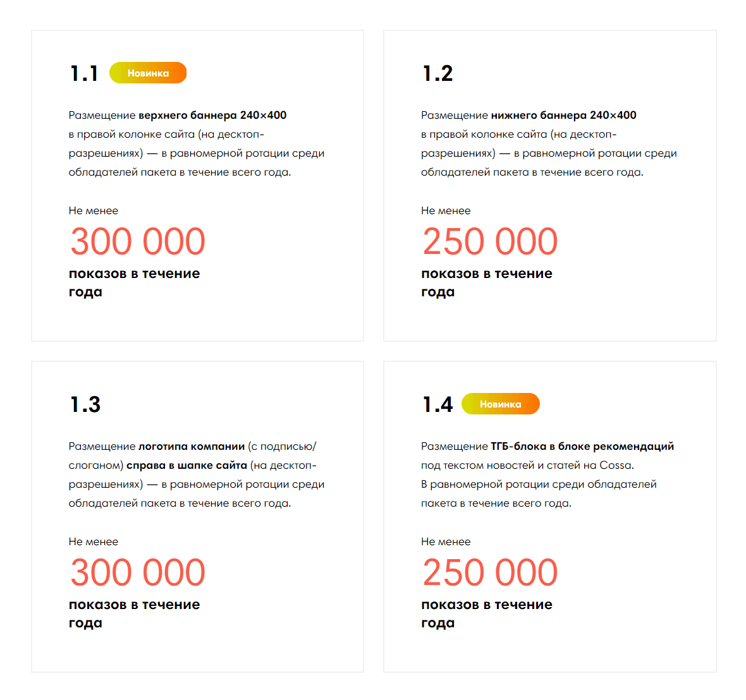
Task: Click the heading number 1.1
Action: (84, 73)
